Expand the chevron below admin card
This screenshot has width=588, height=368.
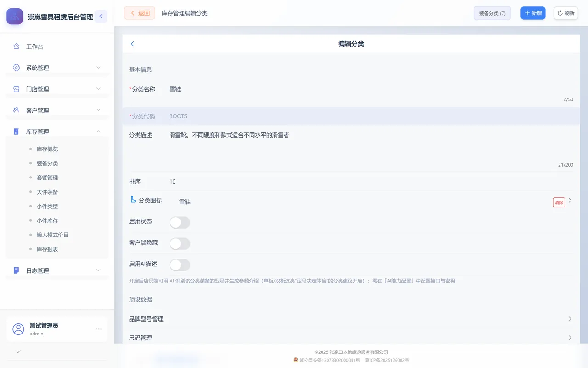coord(18,351)
